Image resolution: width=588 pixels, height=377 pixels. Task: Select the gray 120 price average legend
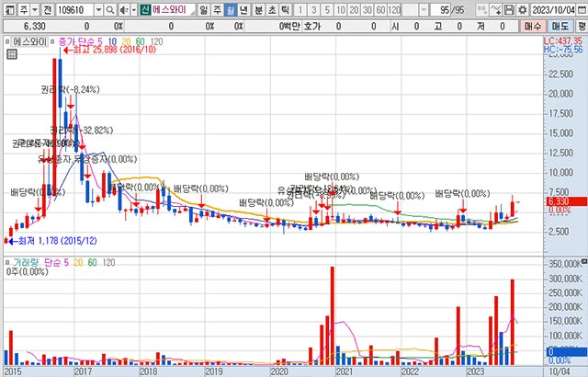[x=156, y=41]
